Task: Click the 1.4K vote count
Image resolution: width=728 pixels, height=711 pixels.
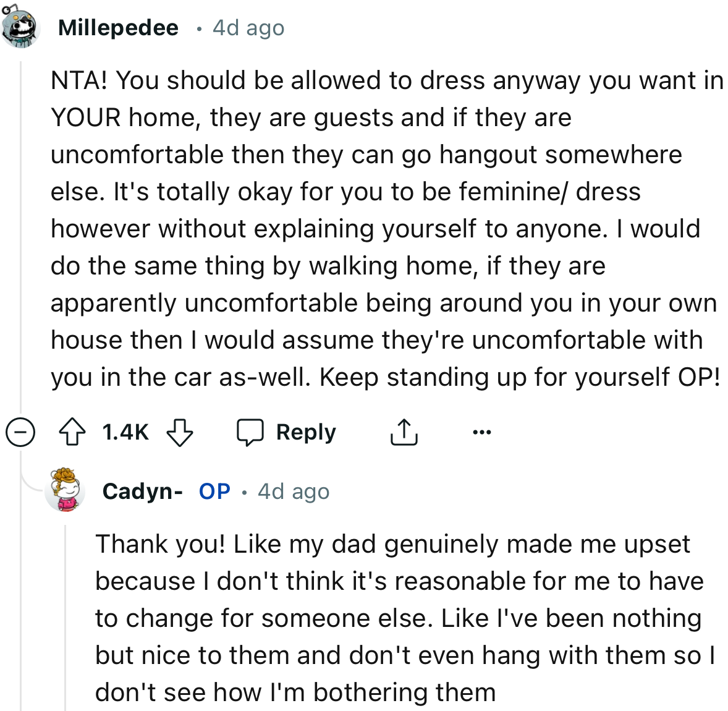Action: pos(125,432)
